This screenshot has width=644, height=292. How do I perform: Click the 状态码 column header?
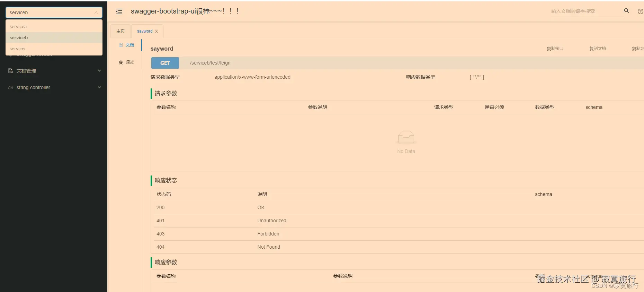[x=164, y=194]
